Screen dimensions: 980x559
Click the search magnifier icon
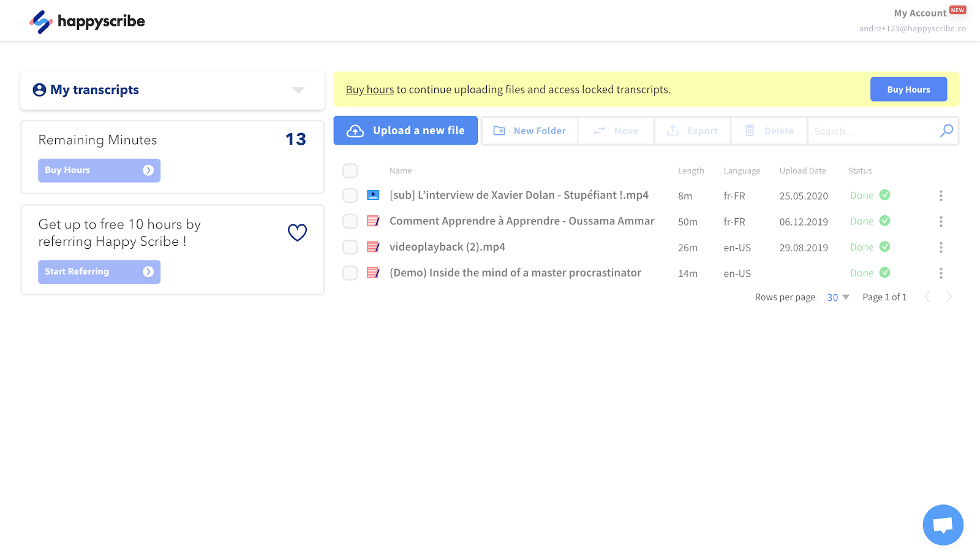946,131
